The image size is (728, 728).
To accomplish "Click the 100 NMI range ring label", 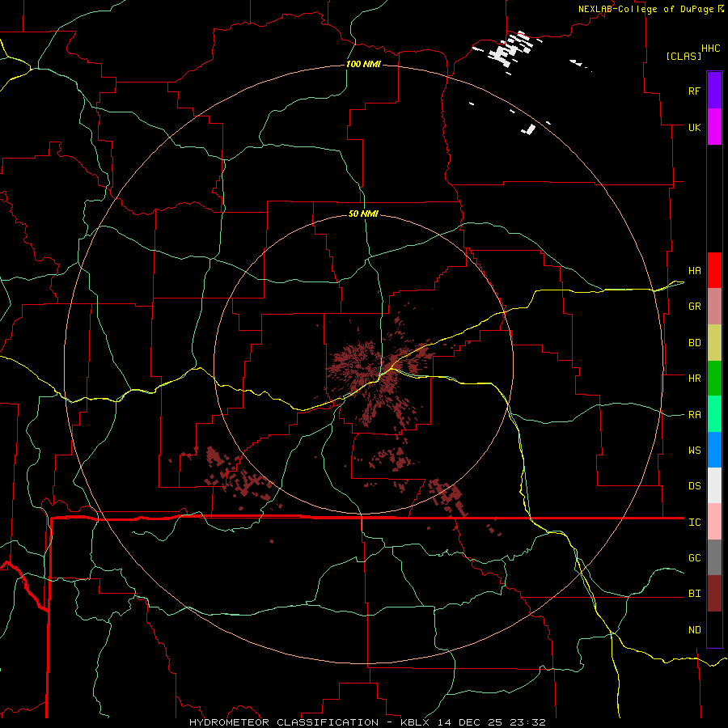I will point(363,64).
